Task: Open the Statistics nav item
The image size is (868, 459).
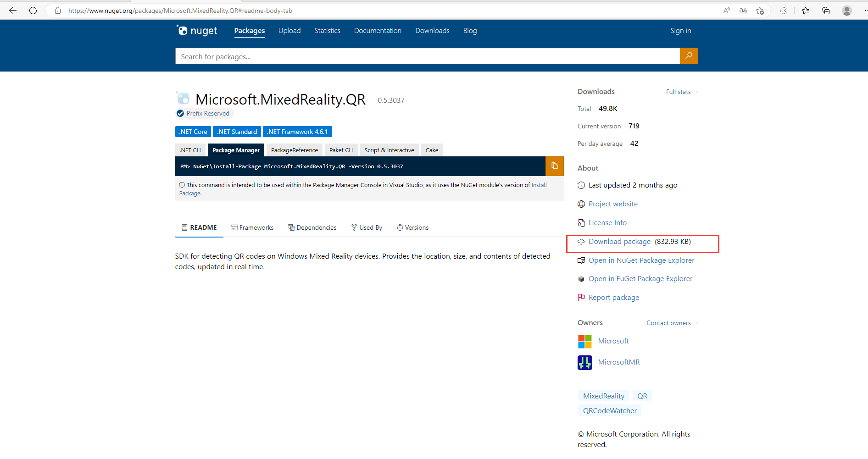Action: click(327, 31)
